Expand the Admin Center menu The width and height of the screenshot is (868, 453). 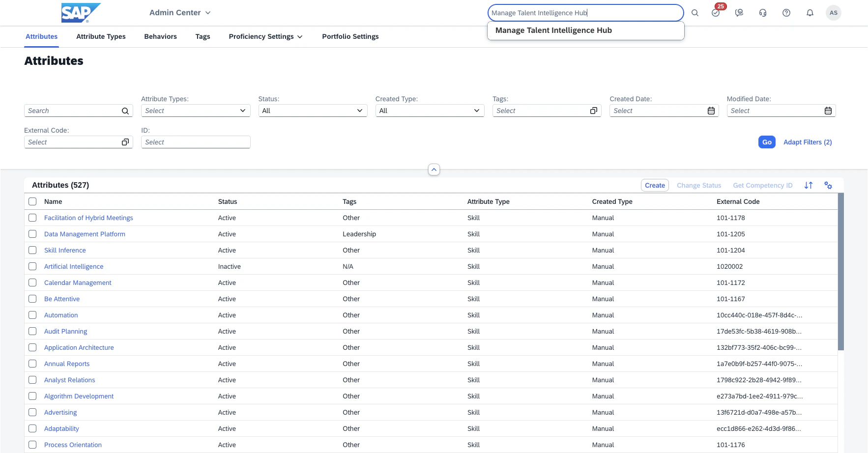[179, 13]
